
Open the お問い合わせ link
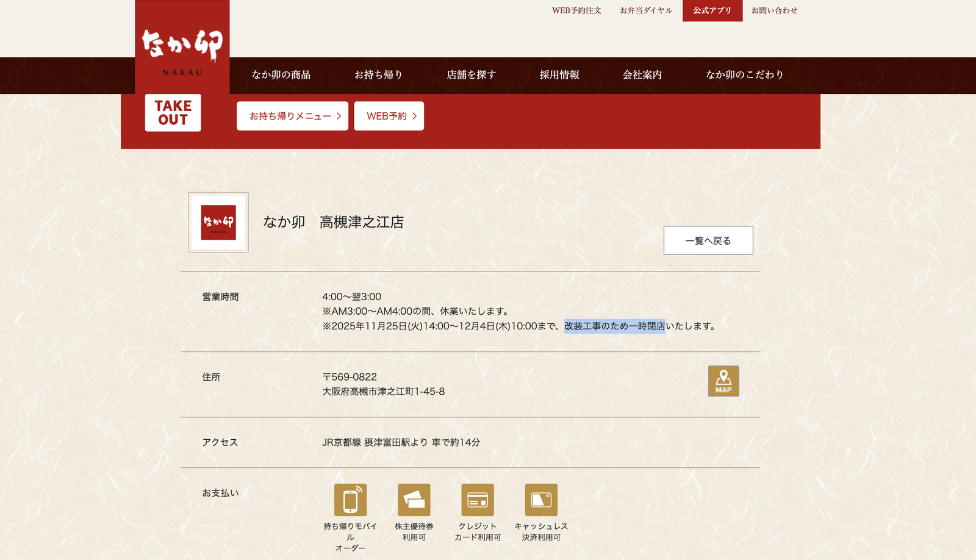point(775,10)
